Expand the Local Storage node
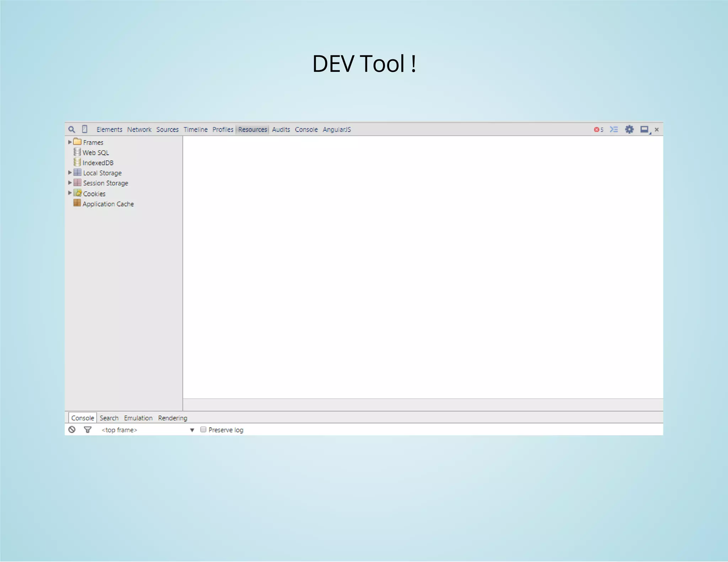 [70, 172]
